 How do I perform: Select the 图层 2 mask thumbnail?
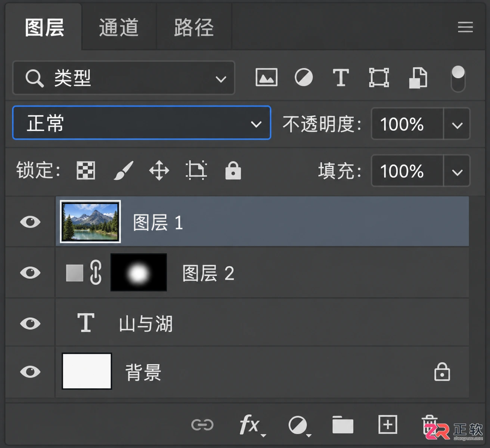[x=139, y=272]
